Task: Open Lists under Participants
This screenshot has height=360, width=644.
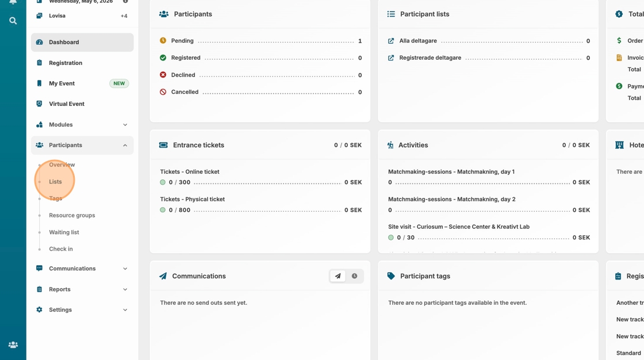Action: point(55,182)
